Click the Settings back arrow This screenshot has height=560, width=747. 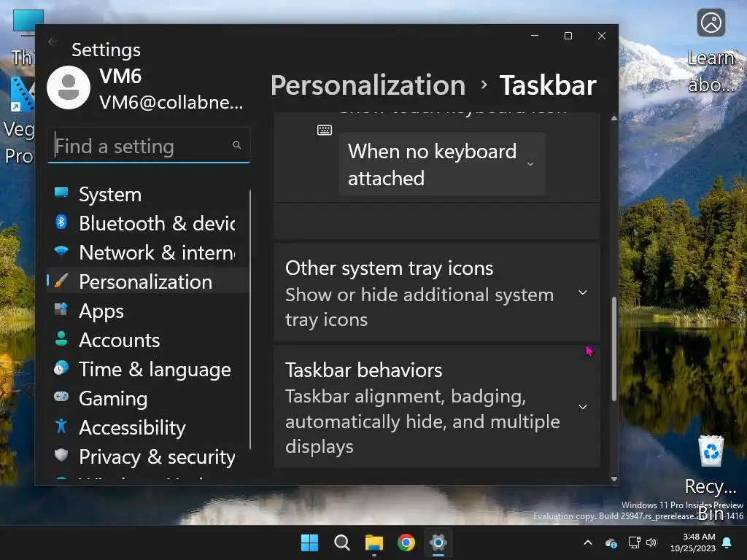click(53, 42)
